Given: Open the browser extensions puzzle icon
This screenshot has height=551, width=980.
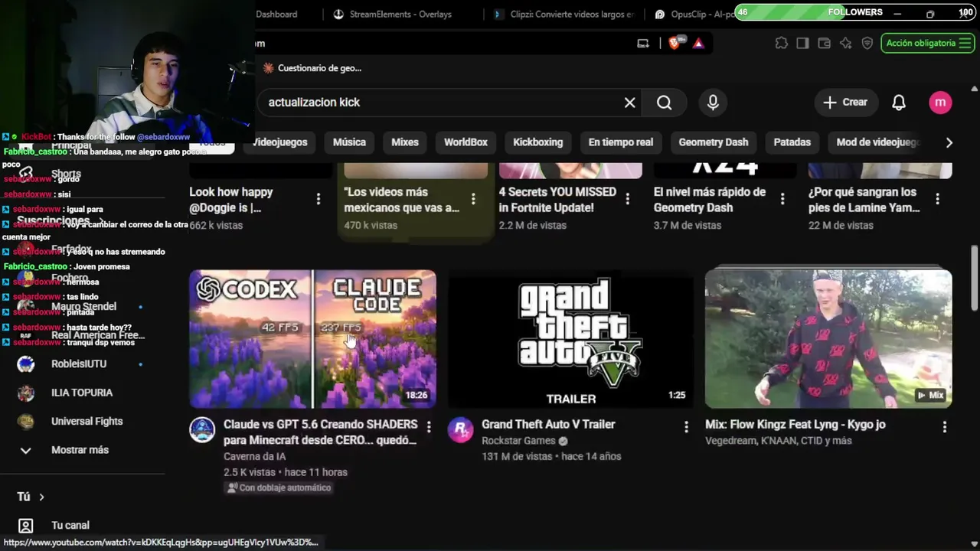Looking at the screenshot, I should [x=781, y=44].
